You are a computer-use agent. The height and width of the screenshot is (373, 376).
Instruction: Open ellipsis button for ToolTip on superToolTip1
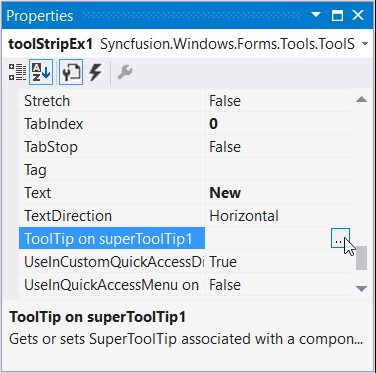pyautogui.click(x=340, y=238)
